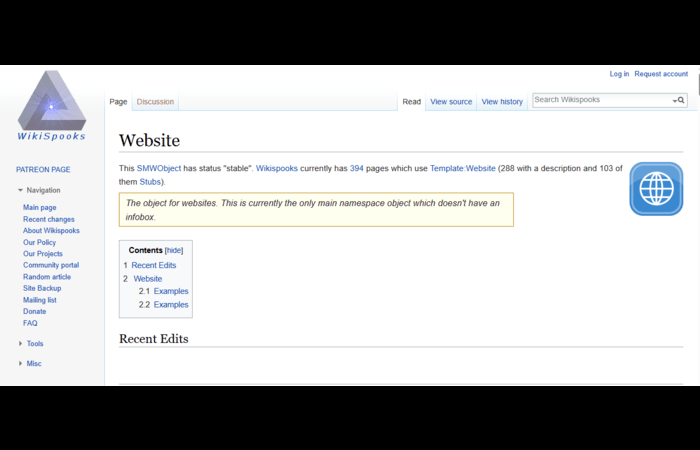Viewport: 700px width, 450px height.
Task: Click the search magnifier icon
Action: pyautogui.click(x=681, y=100)
